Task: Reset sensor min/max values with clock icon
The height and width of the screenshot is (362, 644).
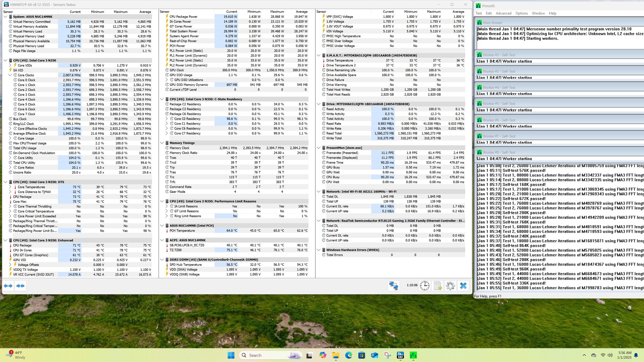Action: pos(425,286)
